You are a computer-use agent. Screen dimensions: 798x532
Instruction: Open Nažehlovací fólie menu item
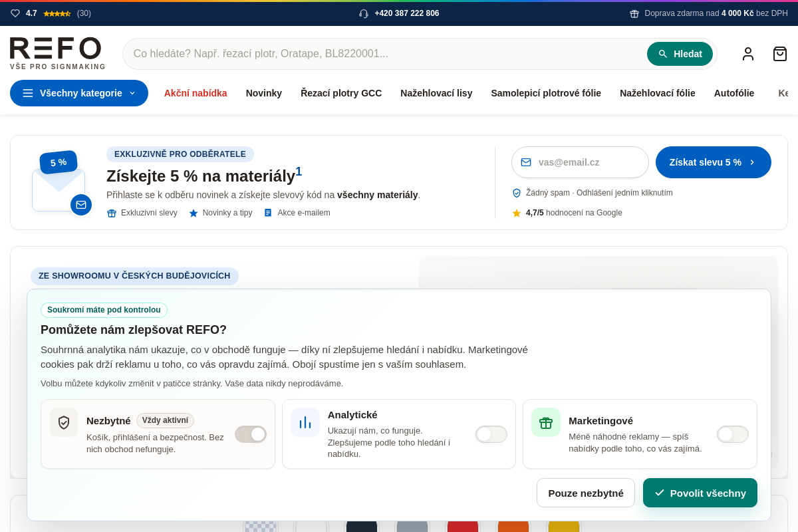click(x=658, y=93)
